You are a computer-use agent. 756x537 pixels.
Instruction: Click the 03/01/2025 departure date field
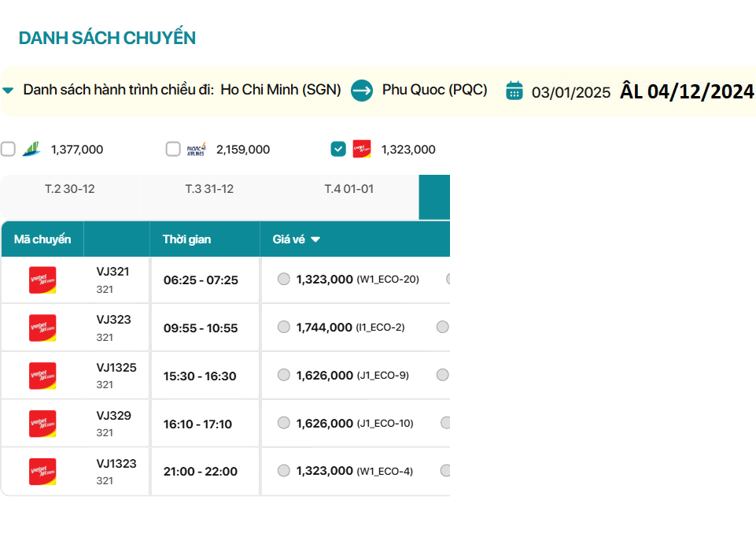pos(571,92)
